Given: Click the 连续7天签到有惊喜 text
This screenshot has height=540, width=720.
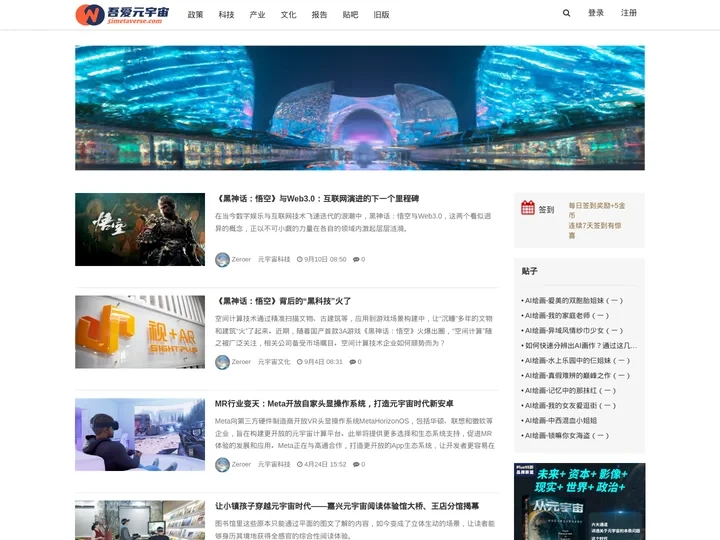Looking at the screenshot, I should pos(595,231).
